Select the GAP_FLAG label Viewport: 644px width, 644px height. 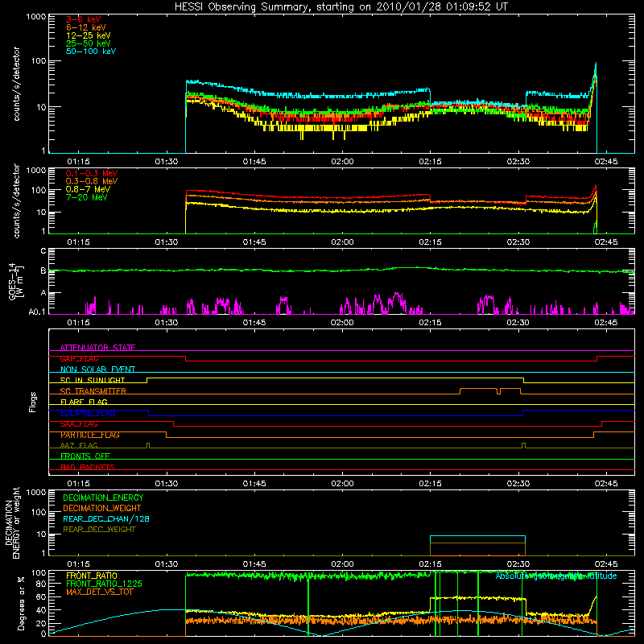(79, 358)
